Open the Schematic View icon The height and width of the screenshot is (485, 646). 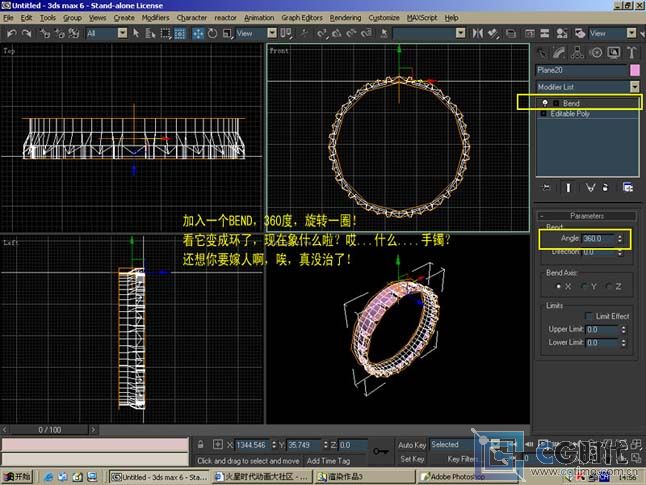tap(545, 33)
